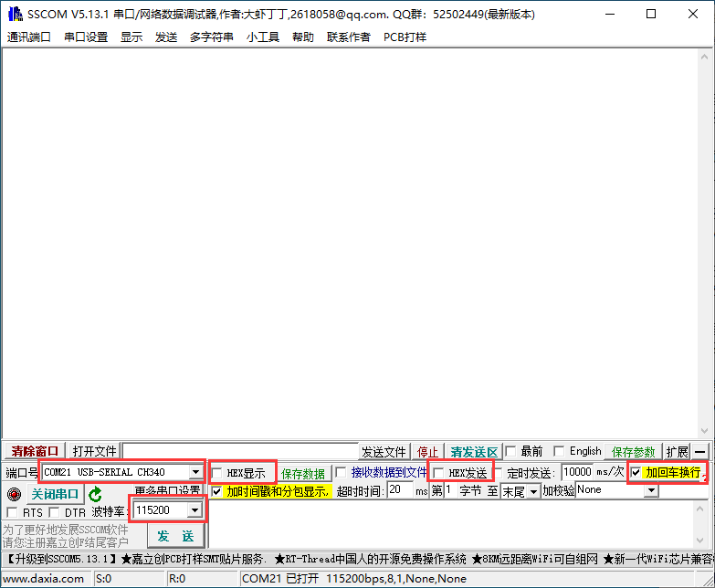Toggle the DTR checkbox

(54, 512)
